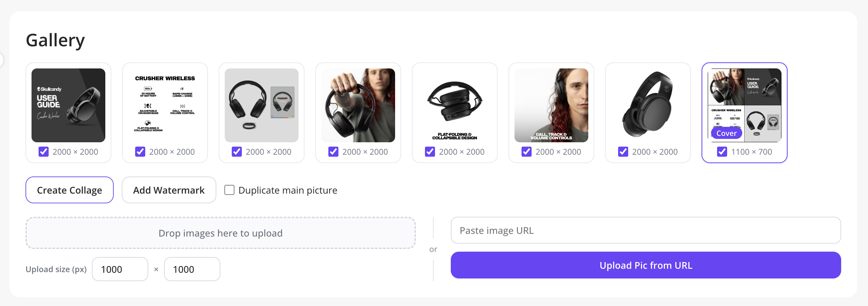Click the upload width field
This screenshot has height=306, width=868.
(120, 269)
